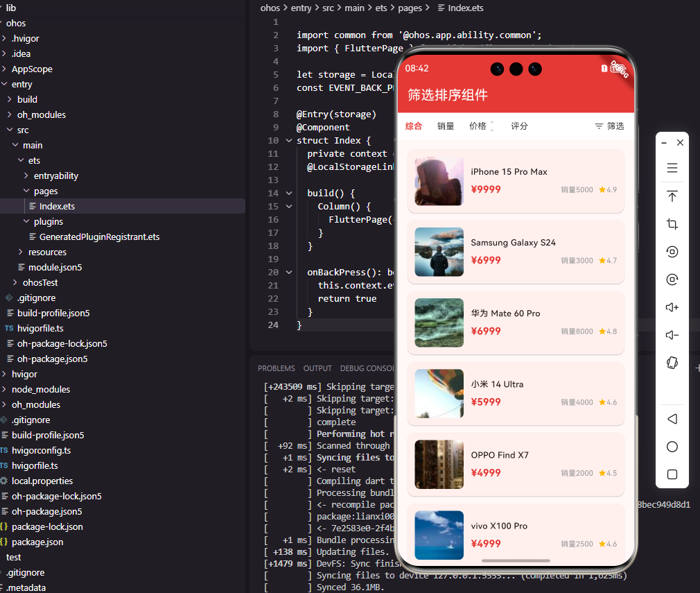Click 销量8000 on the 华为 Mate card
This screenshot has width=700, height=593.
click(577, 332)
